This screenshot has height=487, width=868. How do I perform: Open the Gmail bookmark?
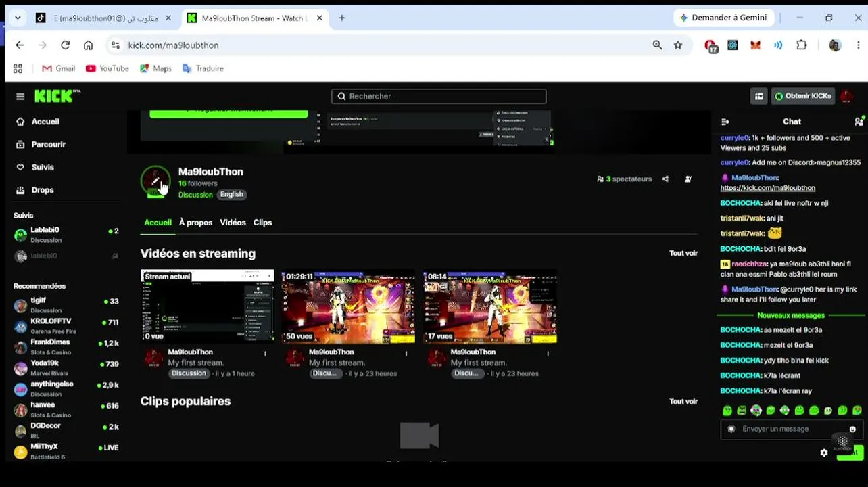coord(58,68)
